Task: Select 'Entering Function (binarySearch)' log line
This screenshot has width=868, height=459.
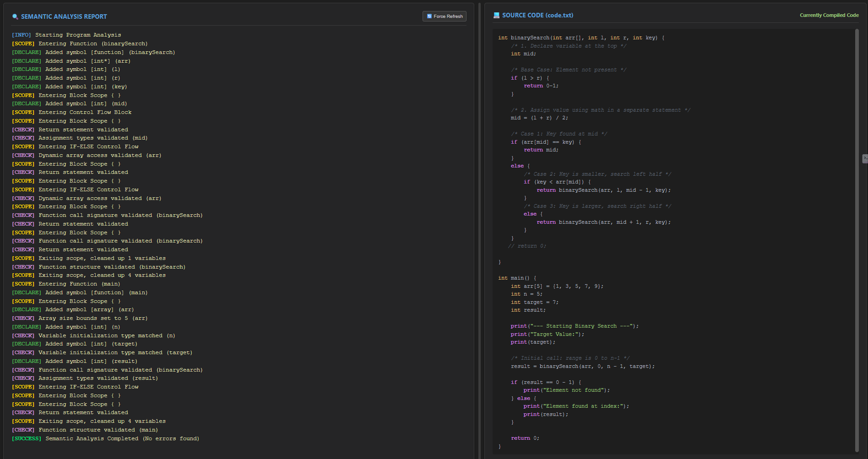Action: [x=80, y=43]
